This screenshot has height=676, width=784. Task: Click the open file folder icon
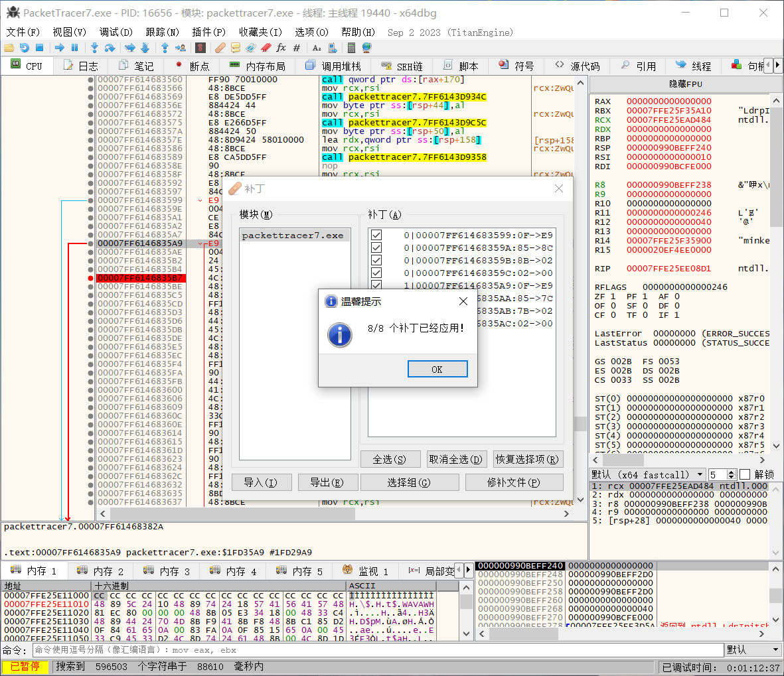click(9, 48)
